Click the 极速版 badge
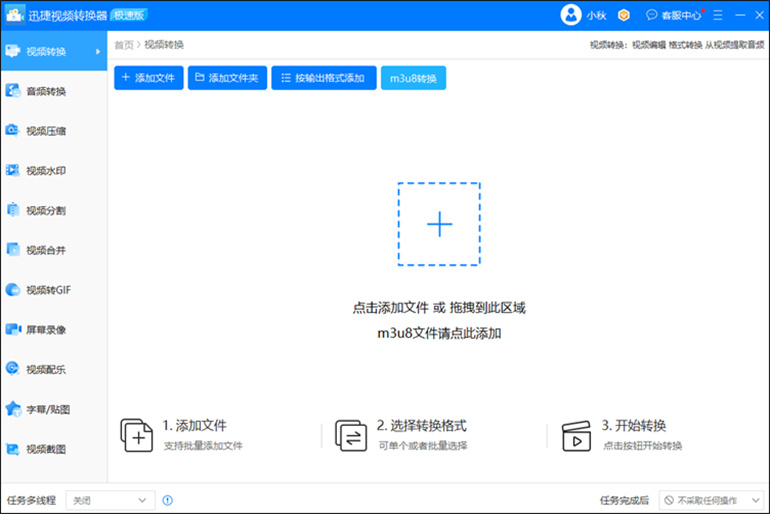The width and height of the screenshot is (770, 514). pos(129,15)
